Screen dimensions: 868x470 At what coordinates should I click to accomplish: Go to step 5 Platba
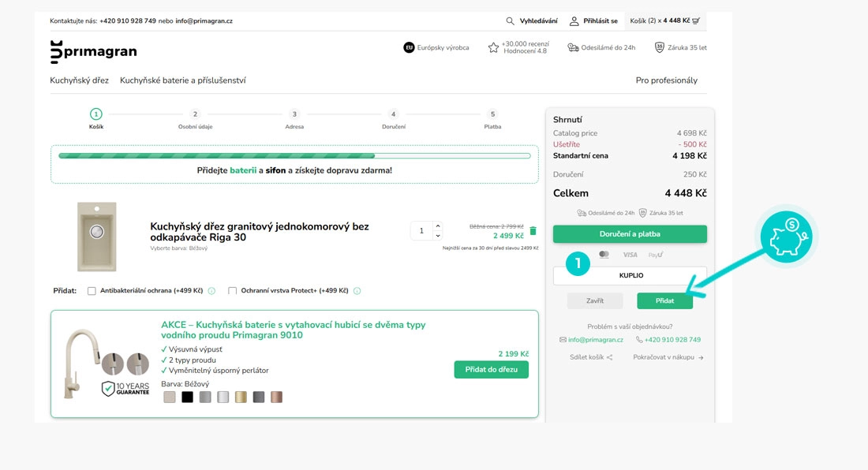[492, 119]
